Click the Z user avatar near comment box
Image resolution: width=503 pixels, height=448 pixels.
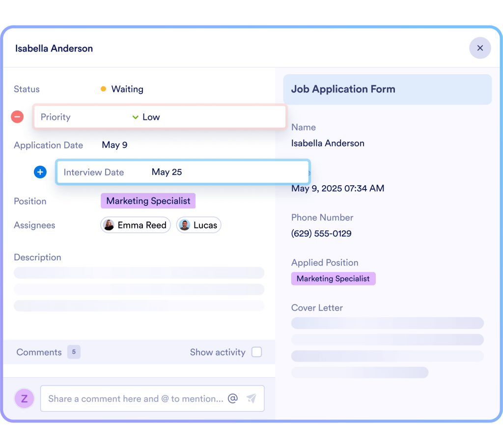click(x=24, y=398)
